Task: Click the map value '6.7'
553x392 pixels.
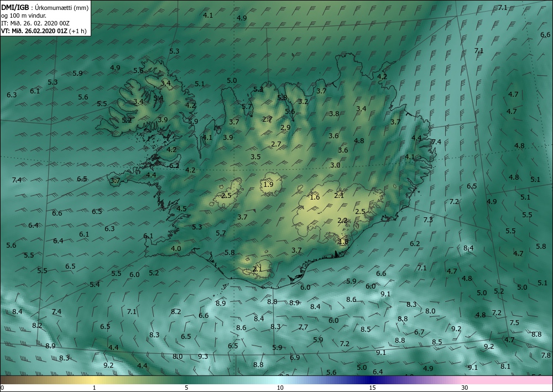Action: coord(419,332)
